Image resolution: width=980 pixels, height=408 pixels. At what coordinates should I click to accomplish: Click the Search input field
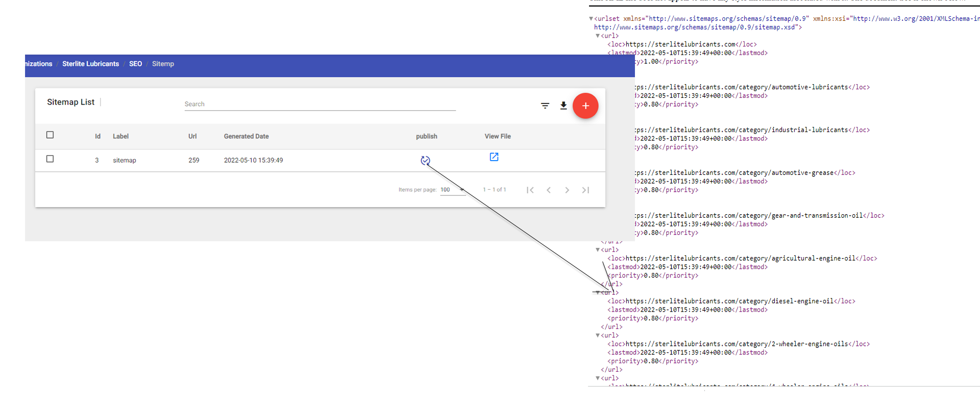tap(320, 104)
